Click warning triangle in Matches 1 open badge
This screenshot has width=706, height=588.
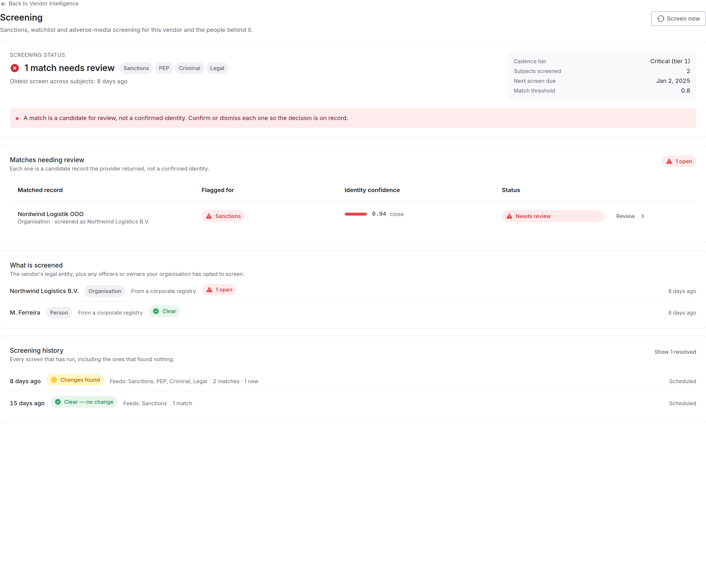pos(669,161)
